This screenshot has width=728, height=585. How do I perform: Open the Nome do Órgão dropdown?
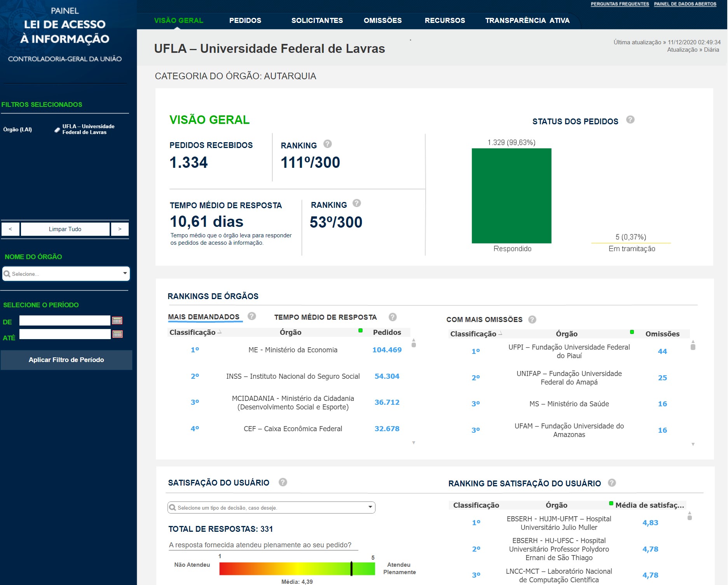(66, 273)
